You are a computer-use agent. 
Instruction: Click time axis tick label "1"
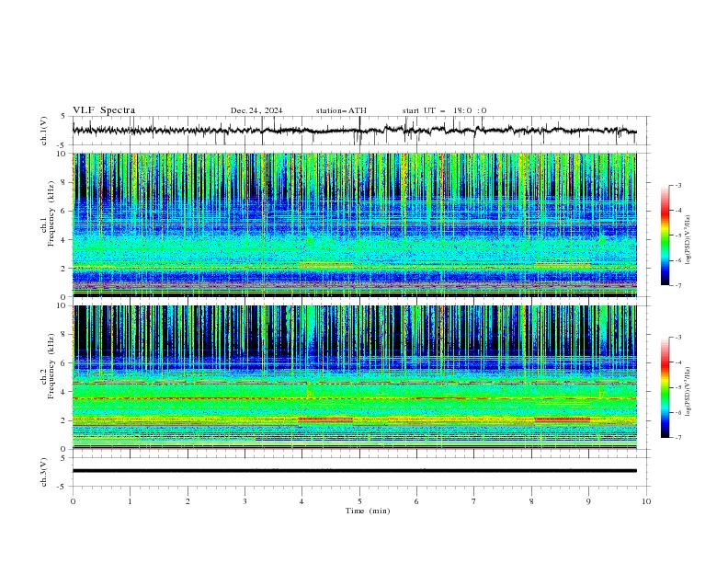click(x=130, y=501)
